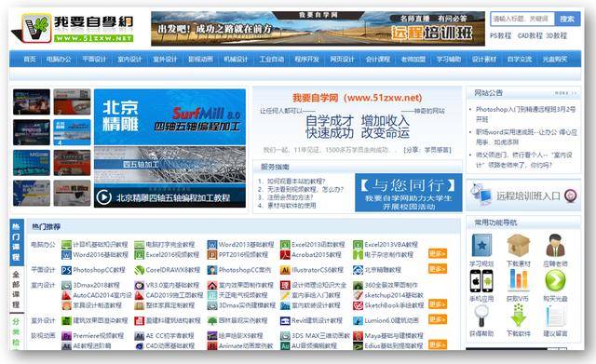Image resolution: width=596 pixels, height=364 pixels.
Task: Open the 购买光盘 green arrow icon
Action: [x=555, y=281]
